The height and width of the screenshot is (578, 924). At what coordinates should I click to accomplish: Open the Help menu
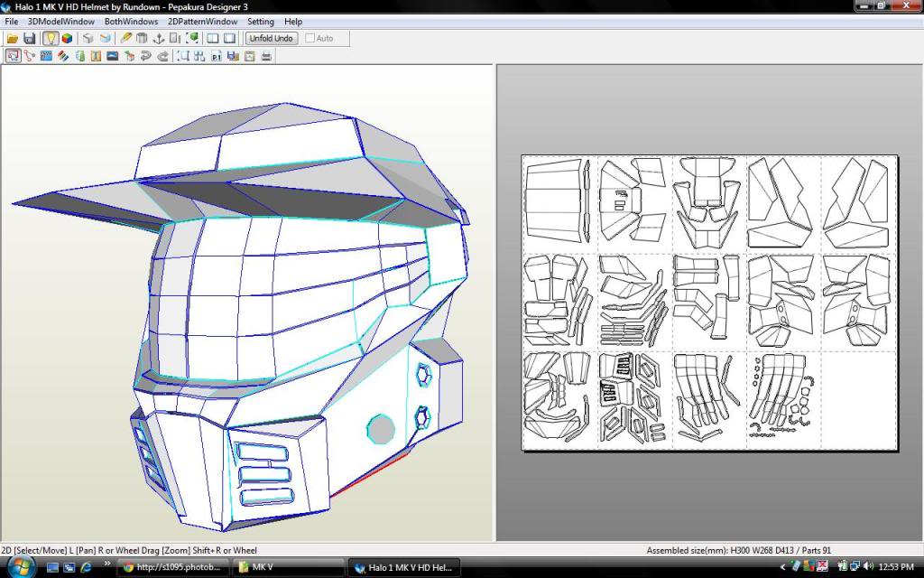point(293,22)
